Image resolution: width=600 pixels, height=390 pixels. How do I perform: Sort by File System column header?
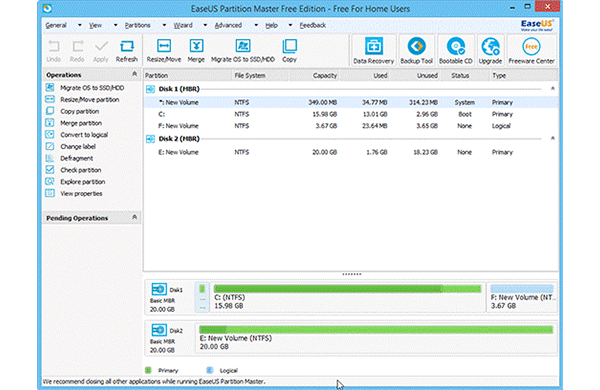coord(260,75)
